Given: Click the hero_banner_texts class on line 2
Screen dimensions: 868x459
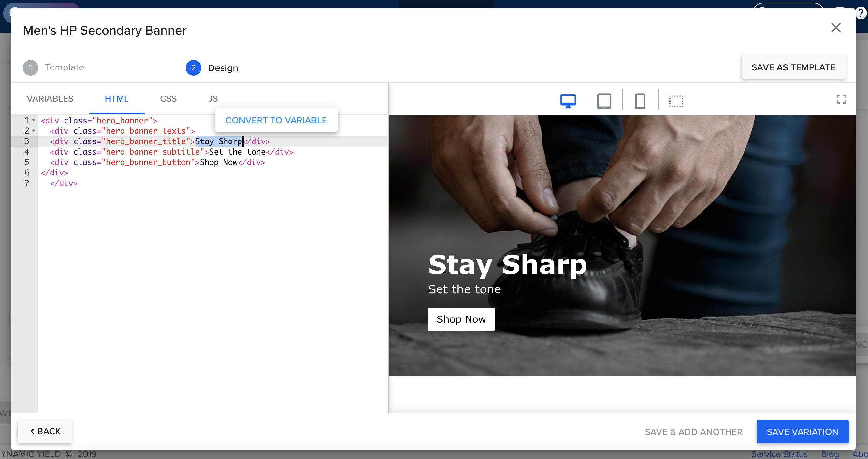Looking at the screenshot, I should coord(146,131).
